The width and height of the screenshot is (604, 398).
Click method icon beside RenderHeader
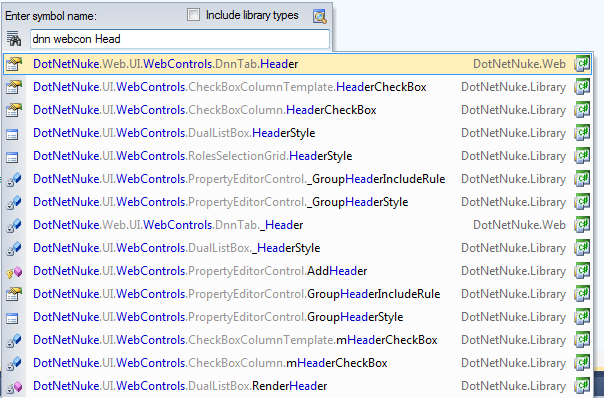[x=14, y=387]
